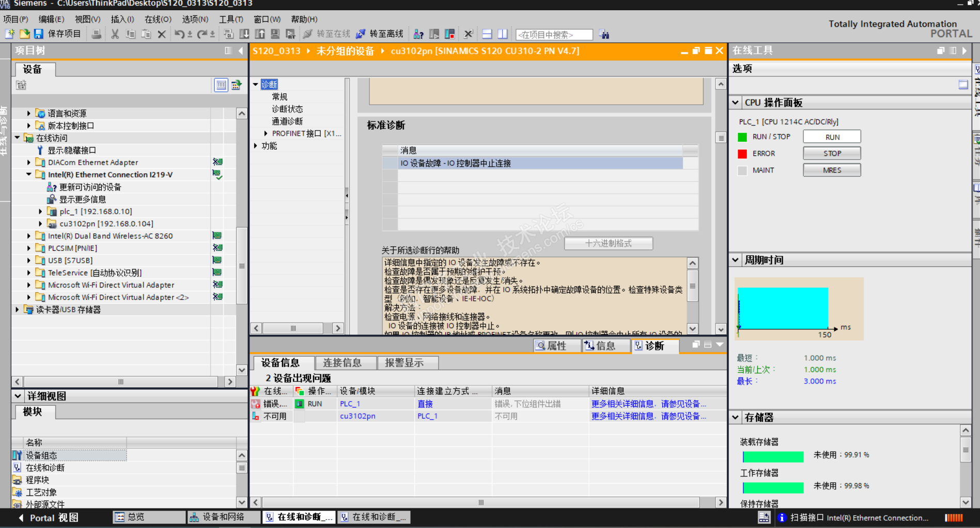Collapse the Intel(R) Ethernet Connection I219-V node
Screen dimensions: 980x528
click(29, 174)
